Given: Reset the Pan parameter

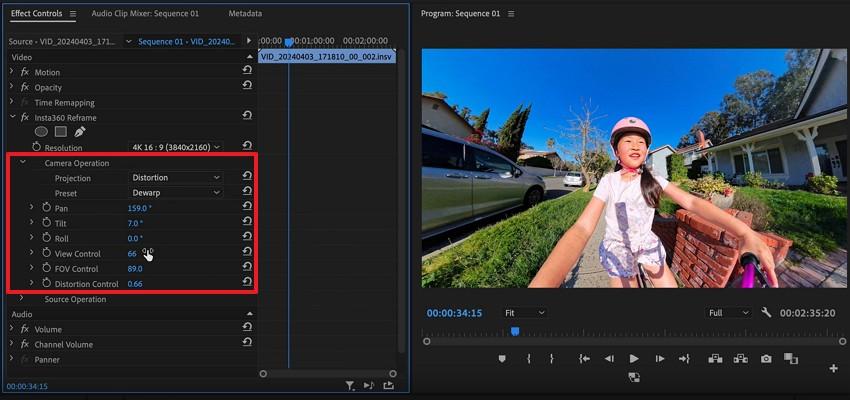Looking at the screenshot, I should click(247, 206).
